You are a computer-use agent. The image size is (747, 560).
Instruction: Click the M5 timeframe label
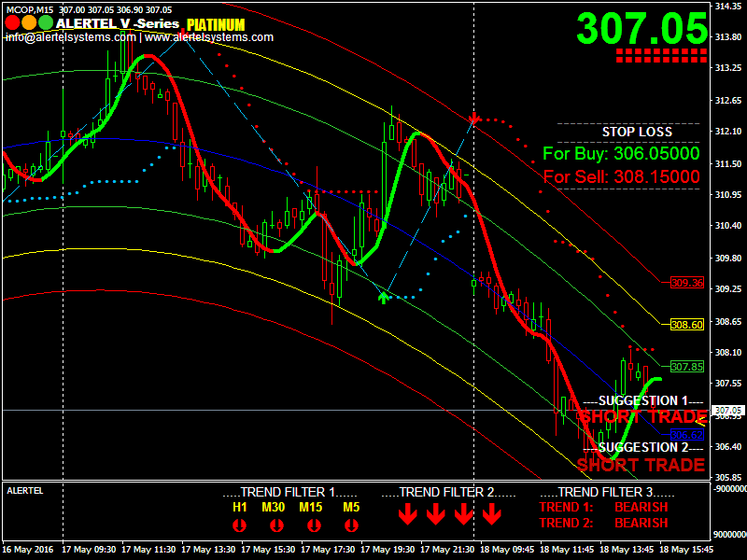[x=351, y=507]
